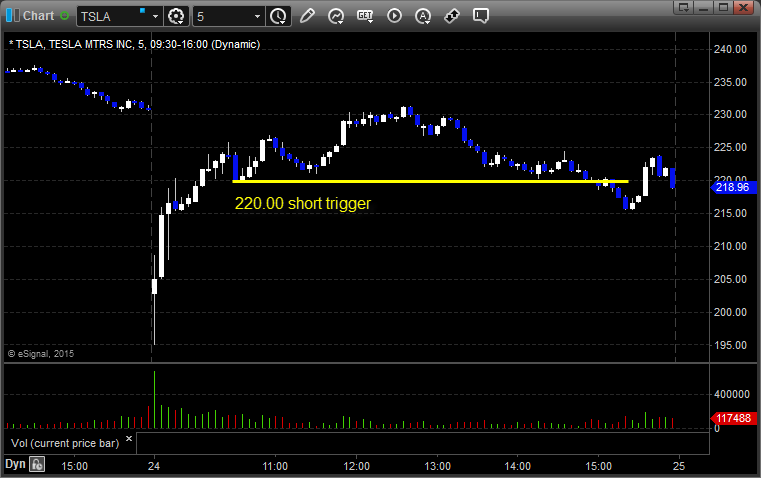Maximize the chart window
This screenshot has width=761, height=478.
pyautogui.click(x=724, y=7)
